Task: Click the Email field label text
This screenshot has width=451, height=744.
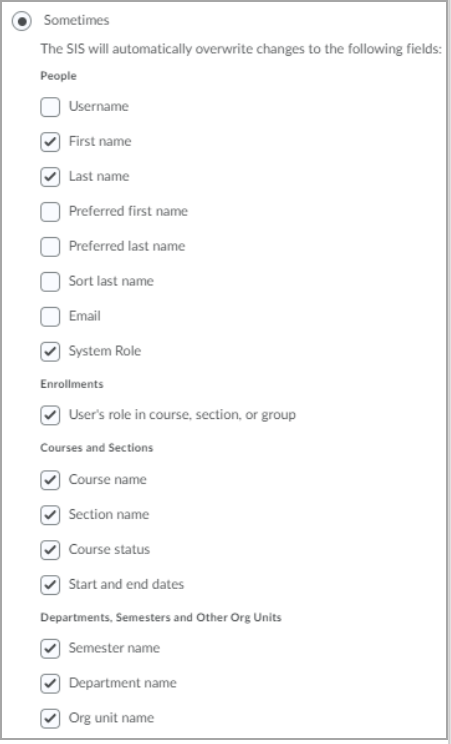Action: 85,316
